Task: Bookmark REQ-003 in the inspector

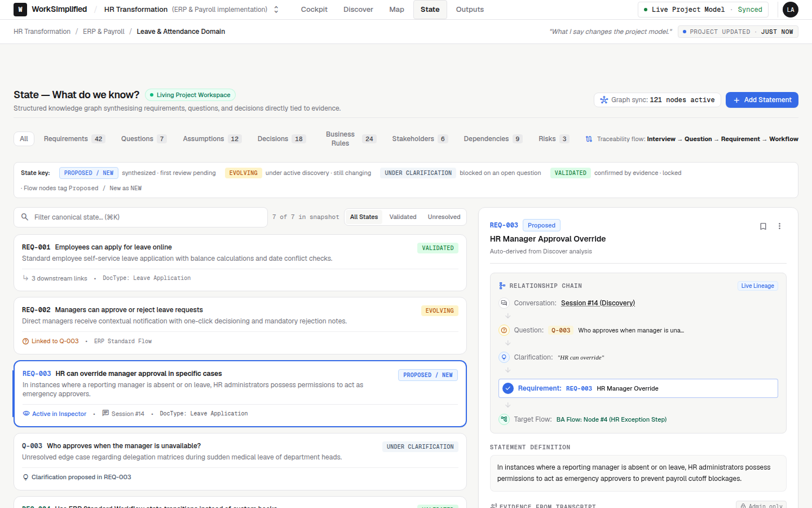Action: tap(763, 226)
